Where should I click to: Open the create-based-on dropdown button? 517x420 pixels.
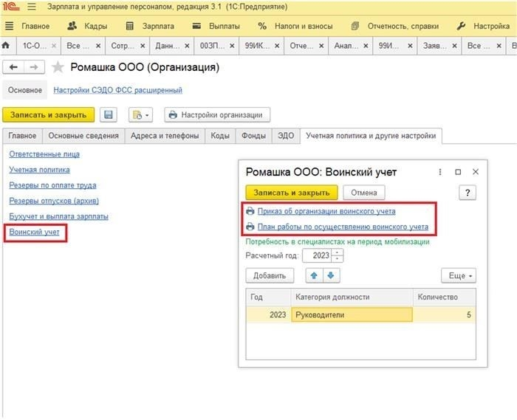pyautogui.click(x=140, y=115)
